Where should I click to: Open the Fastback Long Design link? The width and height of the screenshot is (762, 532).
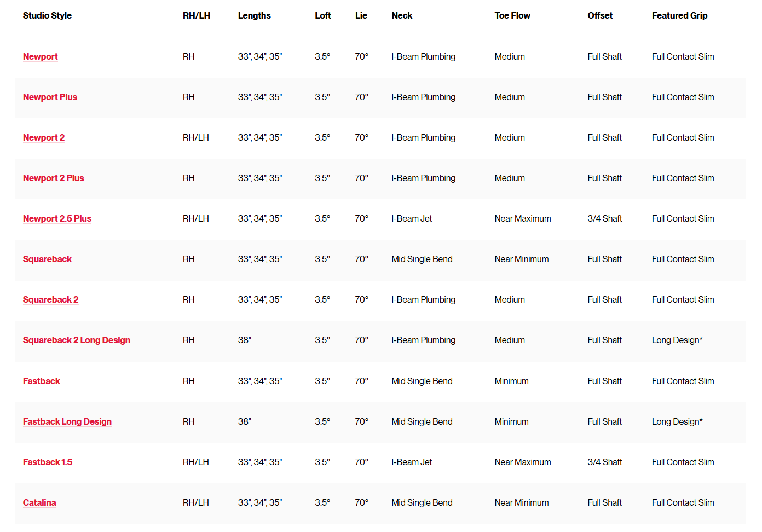coord(67,421)
